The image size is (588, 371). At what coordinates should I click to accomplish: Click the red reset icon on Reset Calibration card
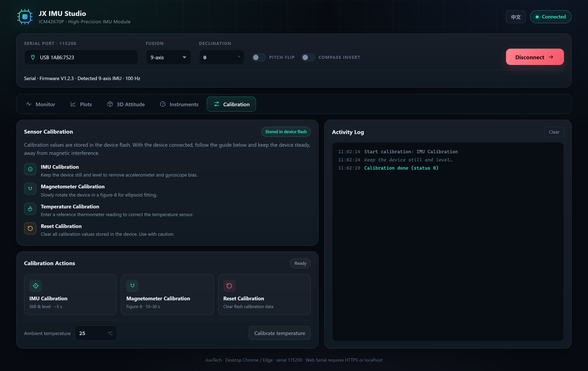coord(229,286)
